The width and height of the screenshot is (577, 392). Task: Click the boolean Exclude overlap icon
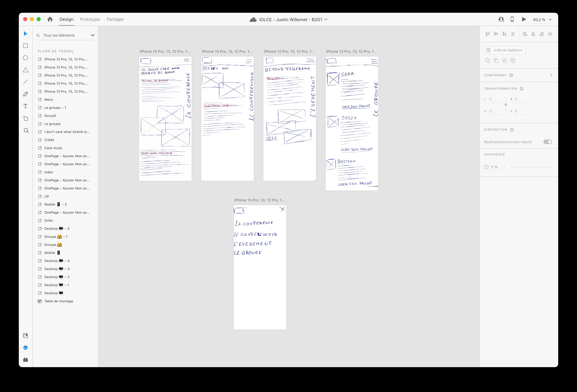coord(513,60)
